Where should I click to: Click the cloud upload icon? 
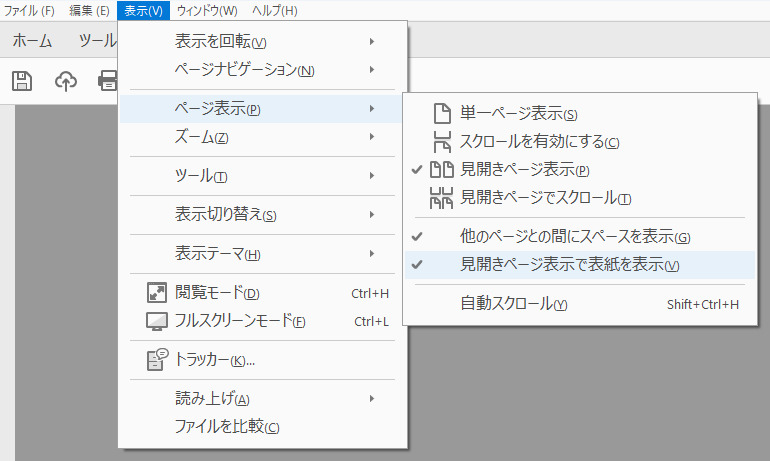(x=66, y=81)
